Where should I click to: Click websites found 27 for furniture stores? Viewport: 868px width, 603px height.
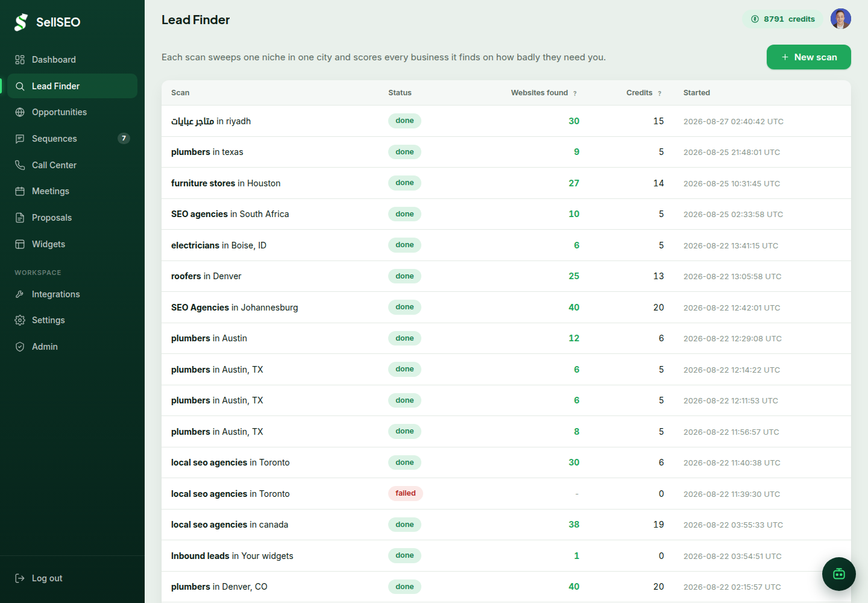click(x=574, y=183)
